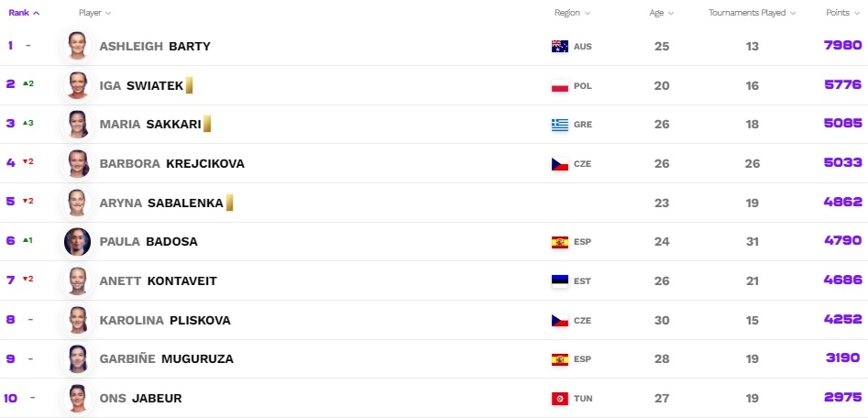Open the Region column dropdown
868x418 pixels.
click(572, 13)
